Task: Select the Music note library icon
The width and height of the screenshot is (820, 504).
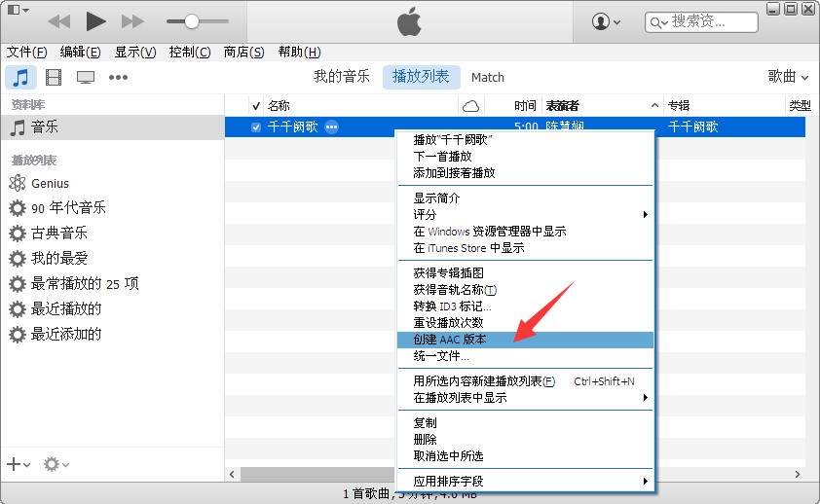Action: point(20,77)
